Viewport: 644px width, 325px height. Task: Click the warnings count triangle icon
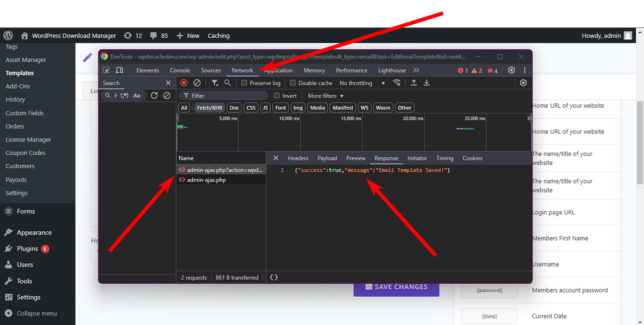coord(477,71)
